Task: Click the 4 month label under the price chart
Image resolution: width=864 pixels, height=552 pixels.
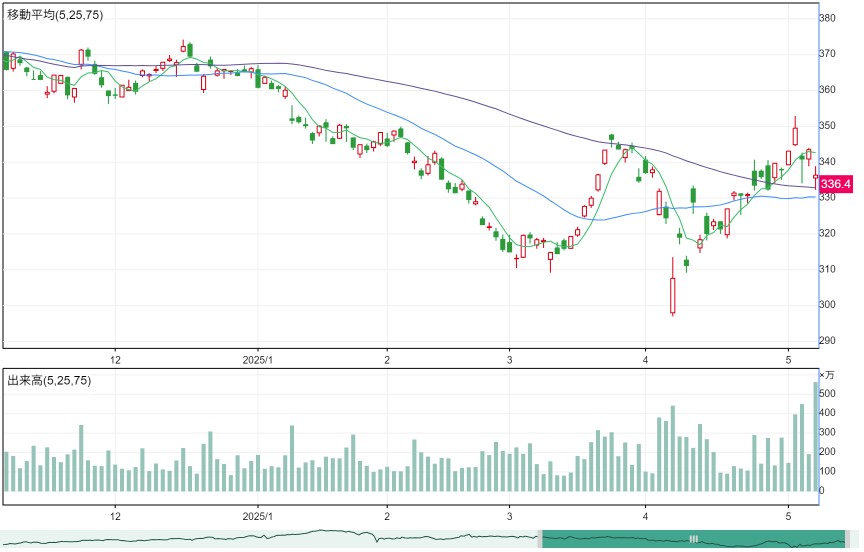Action: click(x=646, y=360)
